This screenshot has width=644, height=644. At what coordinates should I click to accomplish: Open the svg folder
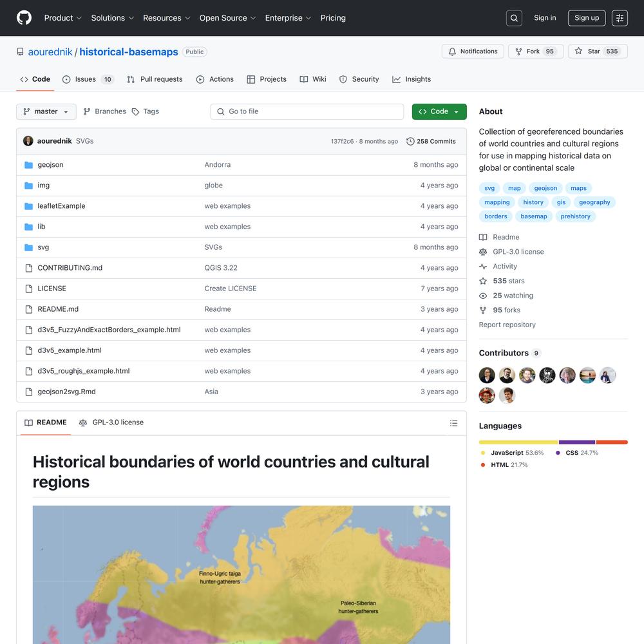tap(43, 247)
